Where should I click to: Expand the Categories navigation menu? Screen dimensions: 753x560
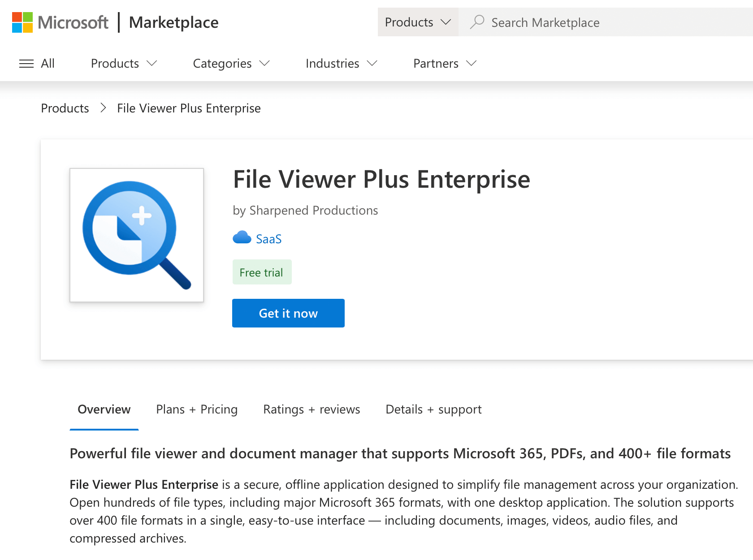pos(231,64)
